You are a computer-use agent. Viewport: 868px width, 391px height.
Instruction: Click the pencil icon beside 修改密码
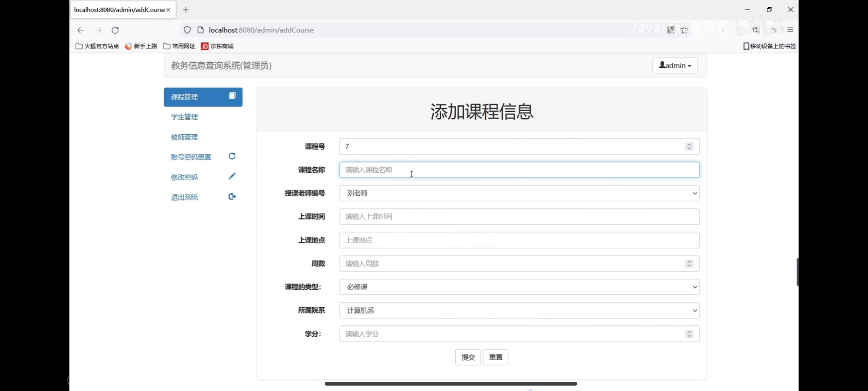click(232, 176)
